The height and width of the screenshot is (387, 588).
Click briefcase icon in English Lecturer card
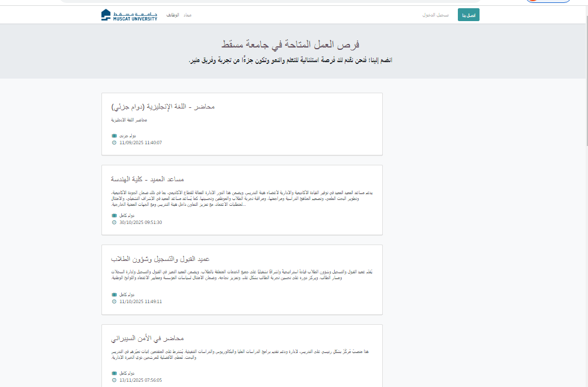point(114,135)
